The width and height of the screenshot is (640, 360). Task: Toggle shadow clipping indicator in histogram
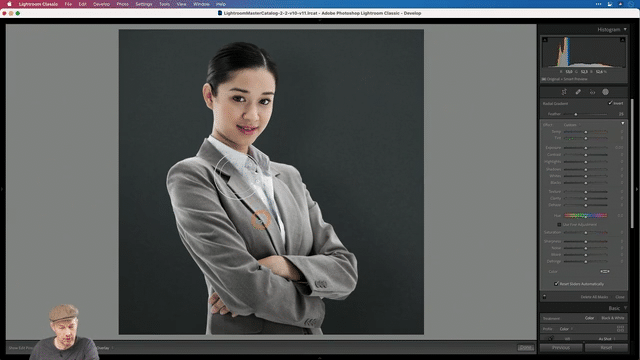coord(545,40)
